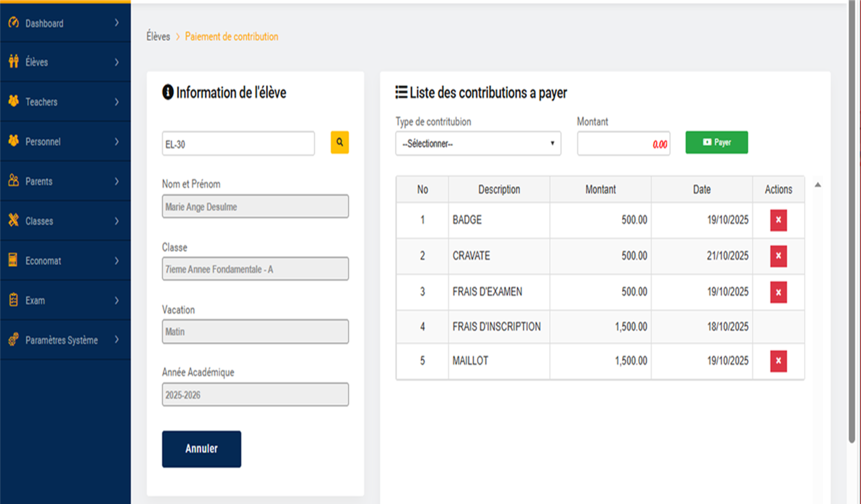The height and width of the screenshot is (504, 861).
Task: Expand the Élèves sidebar chevron
Action: pyautogui.click(x=117, y=62)
